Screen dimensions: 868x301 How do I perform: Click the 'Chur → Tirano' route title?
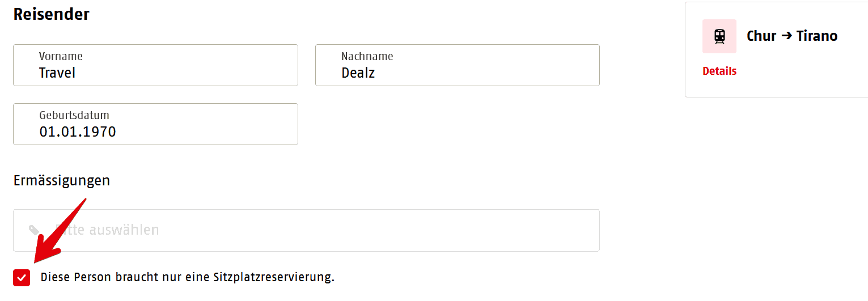click(x=791, y=36)
